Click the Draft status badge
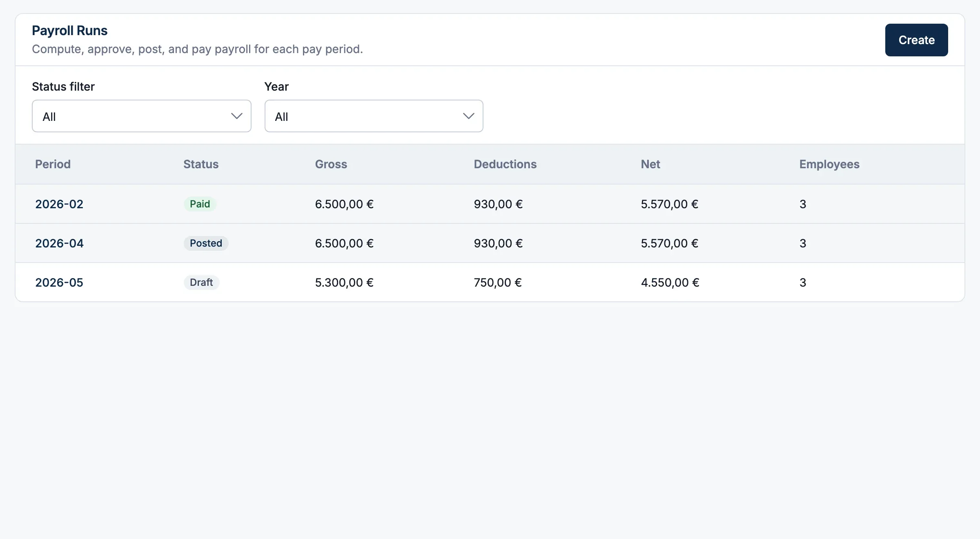 pyautogui.click(x=201, y=282)
